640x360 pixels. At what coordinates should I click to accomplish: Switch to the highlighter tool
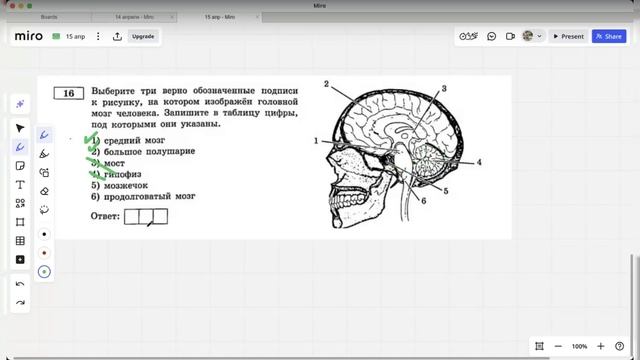click(x=44, y=154)
